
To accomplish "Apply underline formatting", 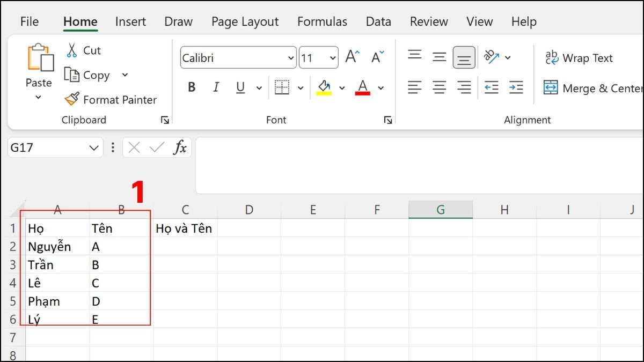I will pyautogui.click(x=240, y=87).
